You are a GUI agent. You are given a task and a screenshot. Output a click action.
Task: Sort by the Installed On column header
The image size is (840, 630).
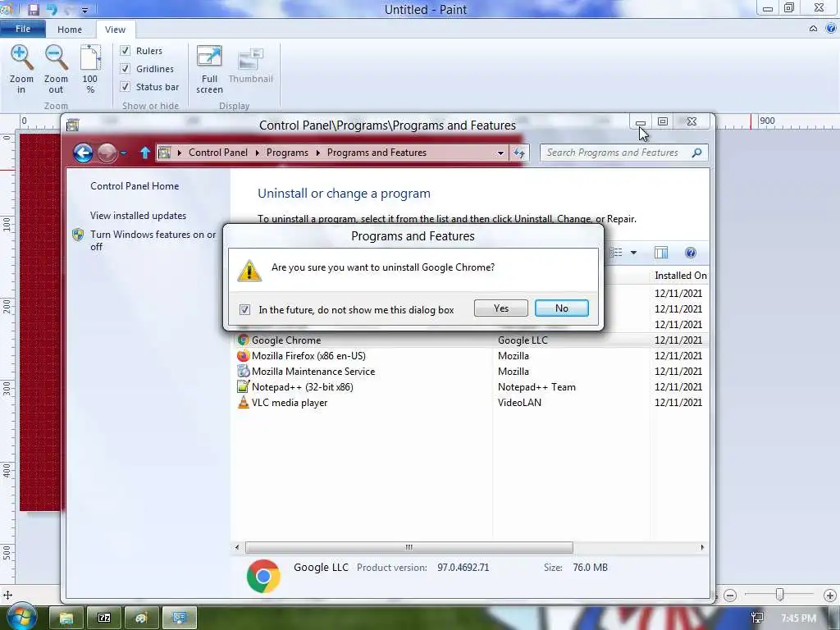point(680,276)
